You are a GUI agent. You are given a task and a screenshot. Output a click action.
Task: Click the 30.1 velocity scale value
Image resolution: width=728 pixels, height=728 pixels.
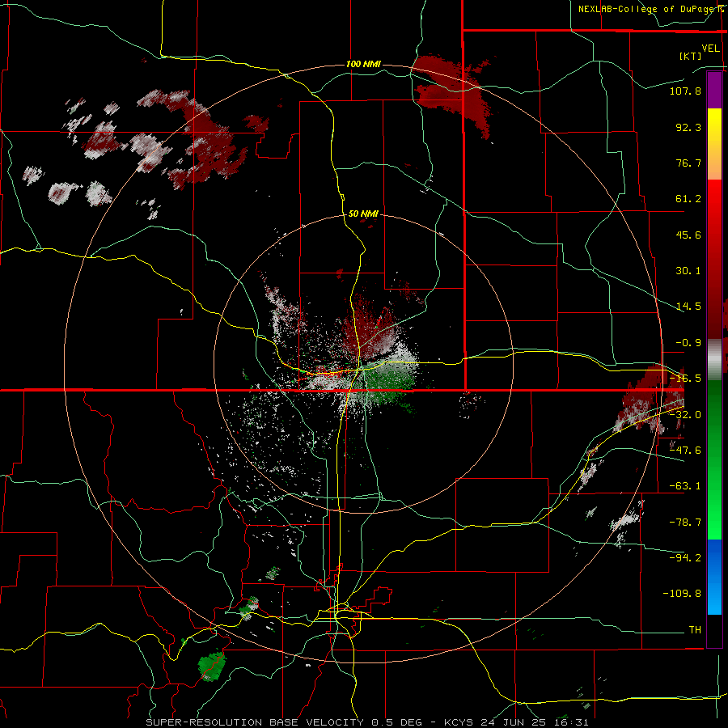[688, 271]
